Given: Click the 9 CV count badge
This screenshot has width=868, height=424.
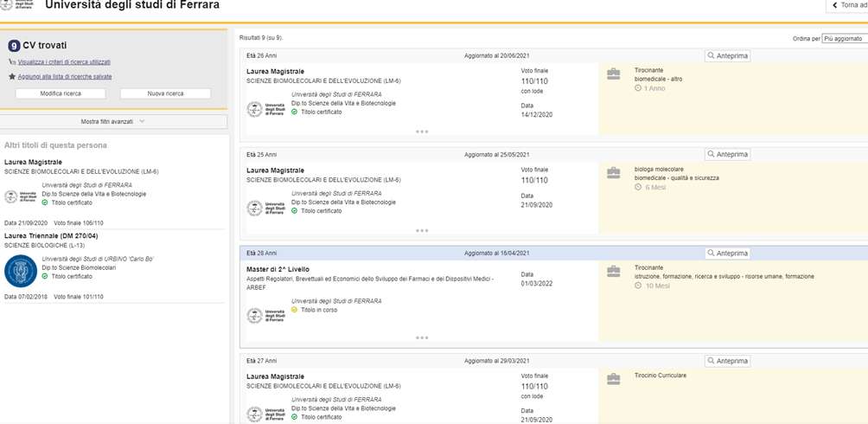Looking at the screenshot, I should 14,46.
